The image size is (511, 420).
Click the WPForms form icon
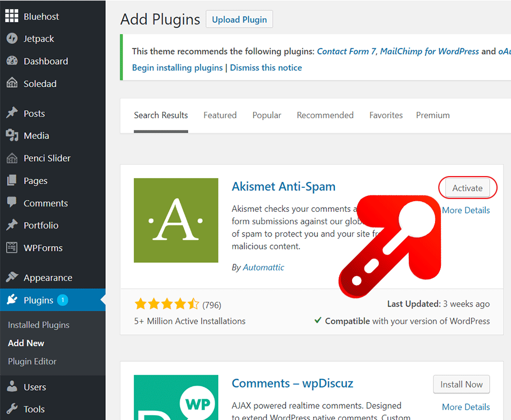[x=12, y=248]
